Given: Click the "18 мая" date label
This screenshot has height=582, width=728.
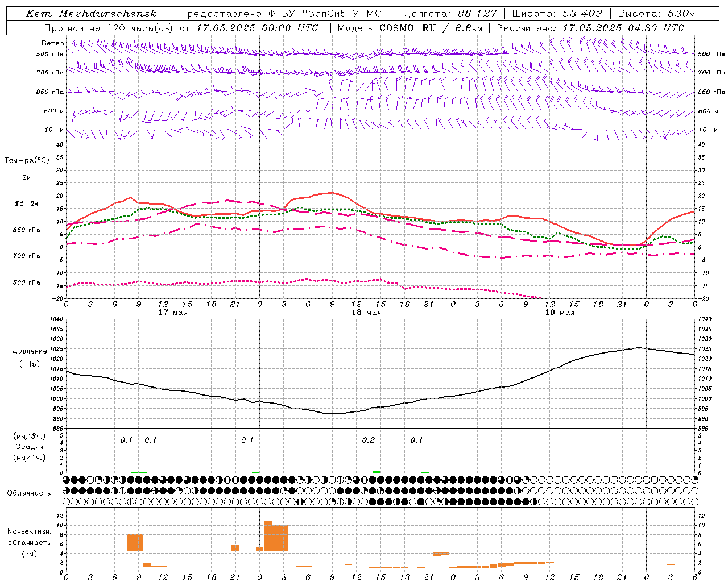Looking at the screenshot, I should 366,313.
